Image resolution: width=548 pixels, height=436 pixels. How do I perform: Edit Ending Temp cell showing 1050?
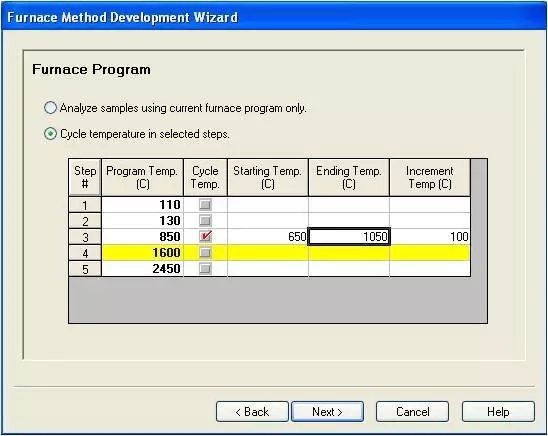(x=349, y=237)
